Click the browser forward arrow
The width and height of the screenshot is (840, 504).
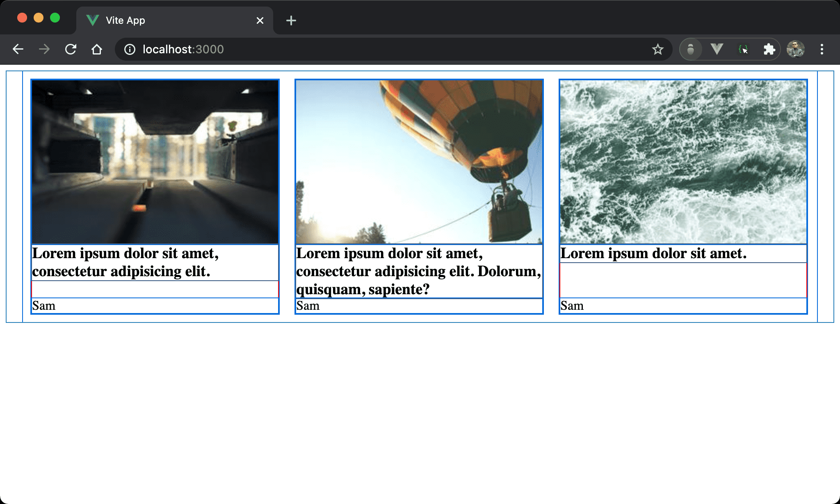(x=44, y=50)
